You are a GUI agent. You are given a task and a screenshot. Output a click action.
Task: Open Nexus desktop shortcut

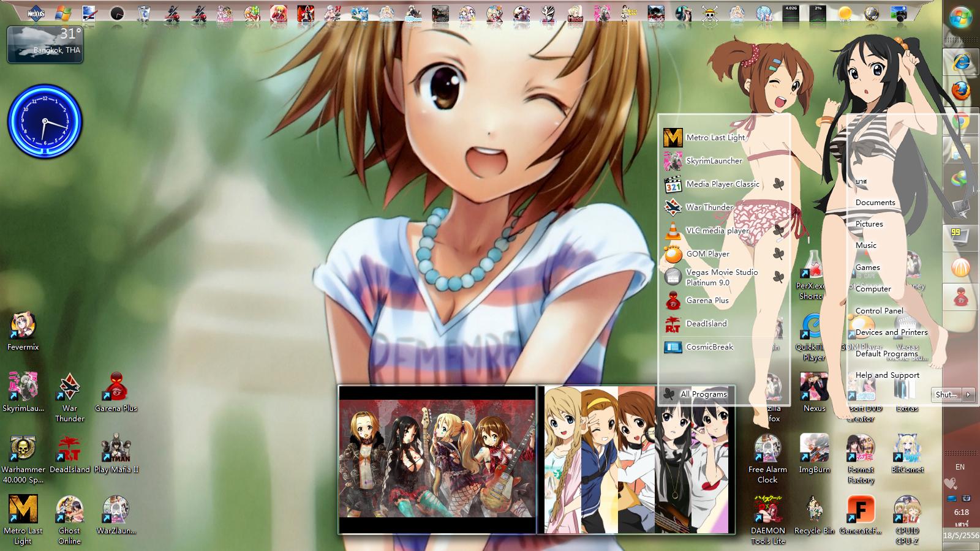pyautogui.click(x=814, y=393)
